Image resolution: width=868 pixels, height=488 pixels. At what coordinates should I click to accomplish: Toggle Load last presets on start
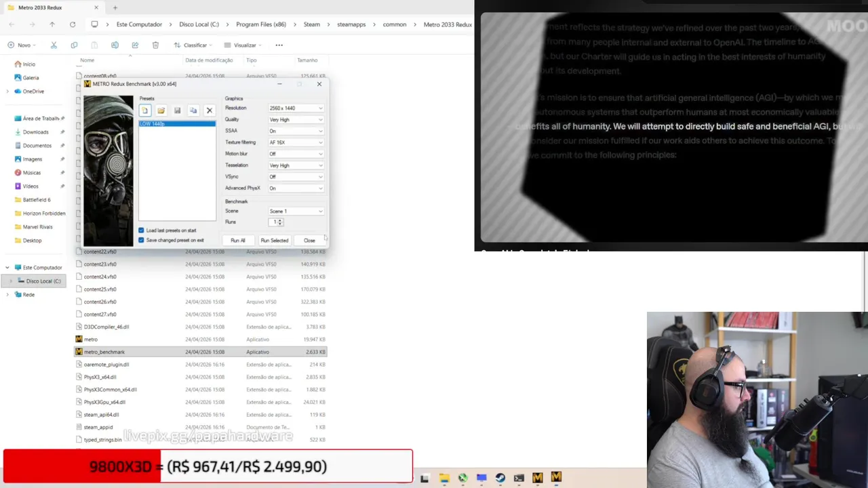(x=141, y=230)
